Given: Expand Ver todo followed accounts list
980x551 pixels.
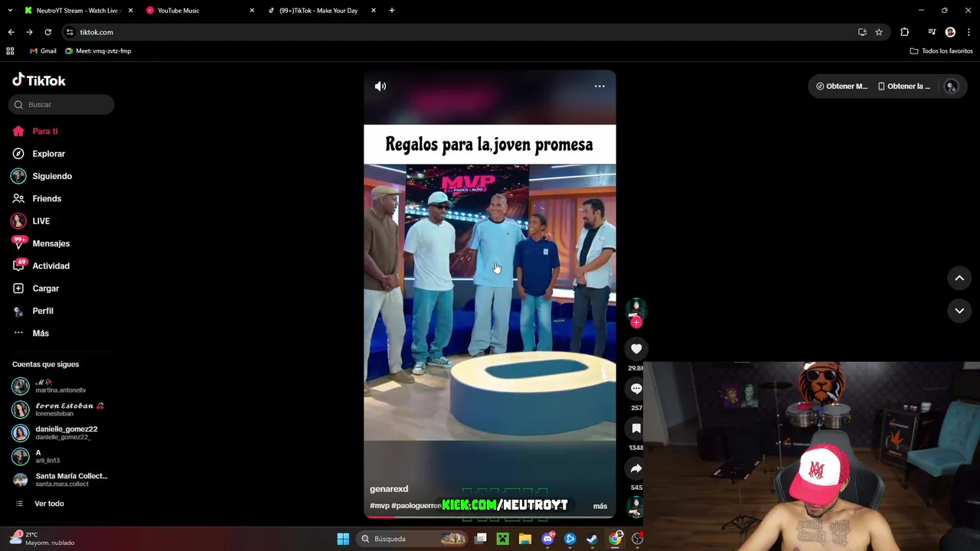Looking at the screenshot, I should click(49, 504).
